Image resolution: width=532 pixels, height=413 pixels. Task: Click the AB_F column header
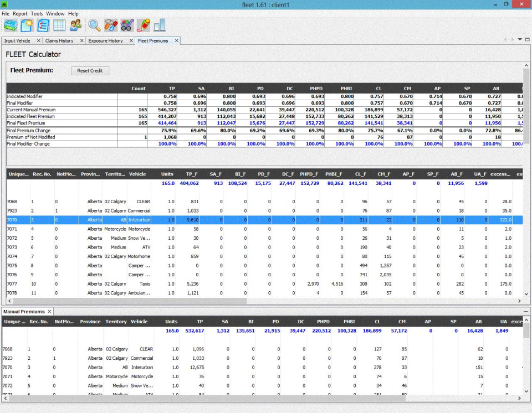pos(456,174)
